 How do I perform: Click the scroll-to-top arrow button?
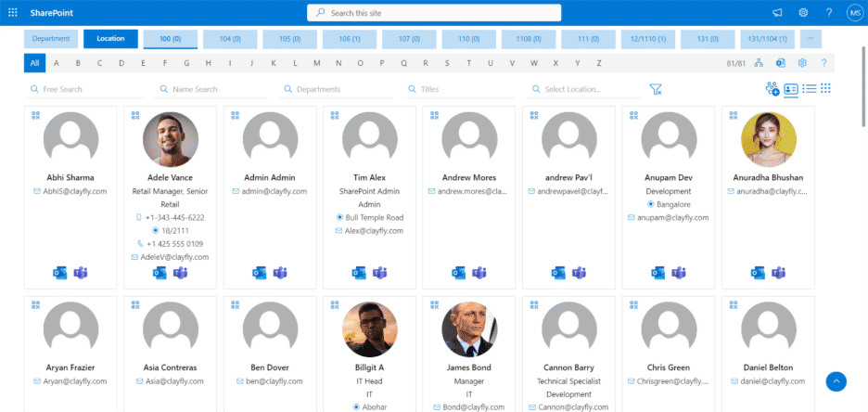[x=836, y=381]
